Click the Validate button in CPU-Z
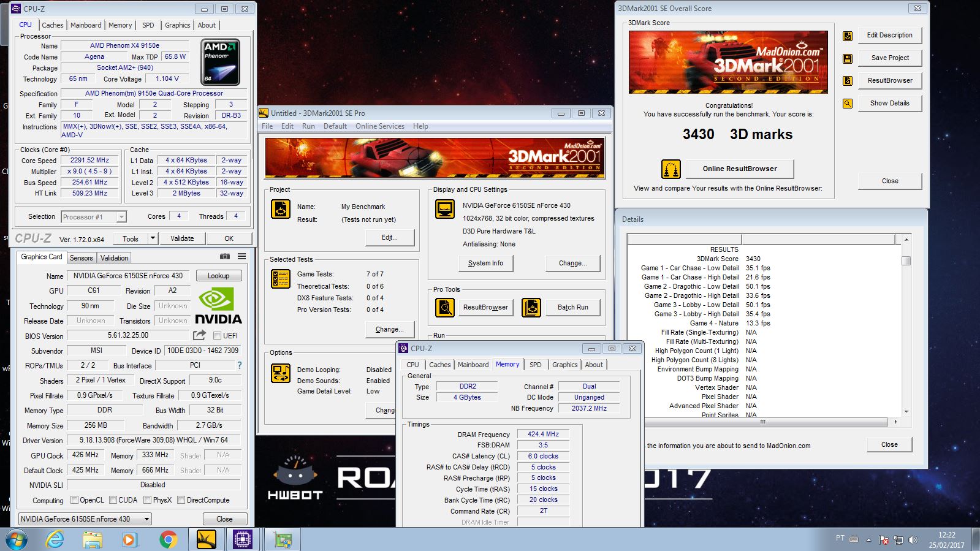Screen dimensions: 980x551 tap(182, 238)
